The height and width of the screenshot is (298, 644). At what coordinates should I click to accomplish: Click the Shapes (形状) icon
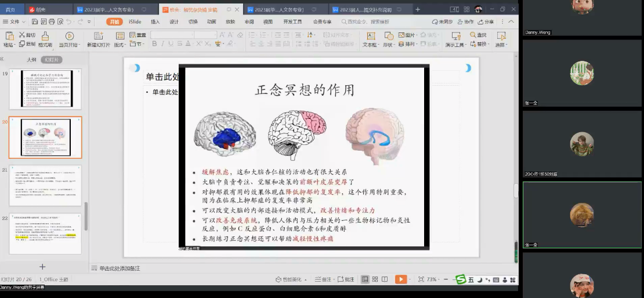388,39
